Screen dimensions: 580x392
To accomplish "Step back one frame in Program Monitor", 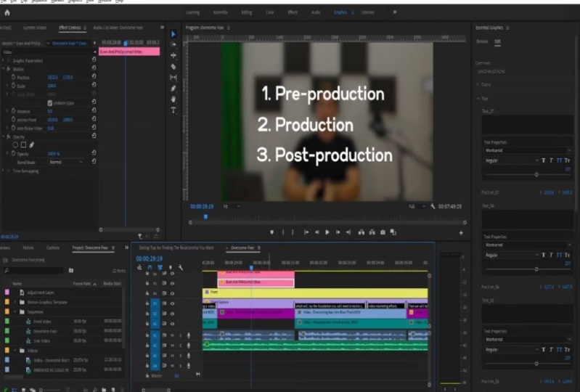I will [317, 232].
